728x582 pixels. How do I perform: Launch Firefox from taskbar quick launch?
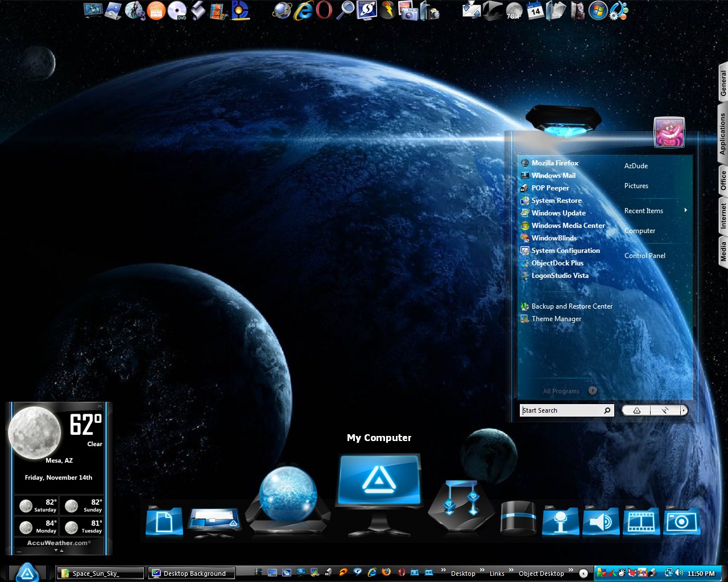[386, 573]
